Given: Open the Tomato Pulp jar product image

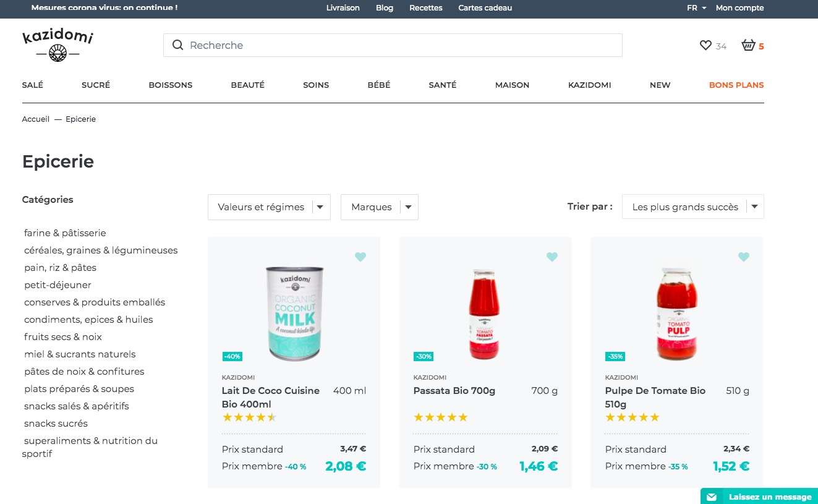Looking at the screenshot, I should [677, 314].
